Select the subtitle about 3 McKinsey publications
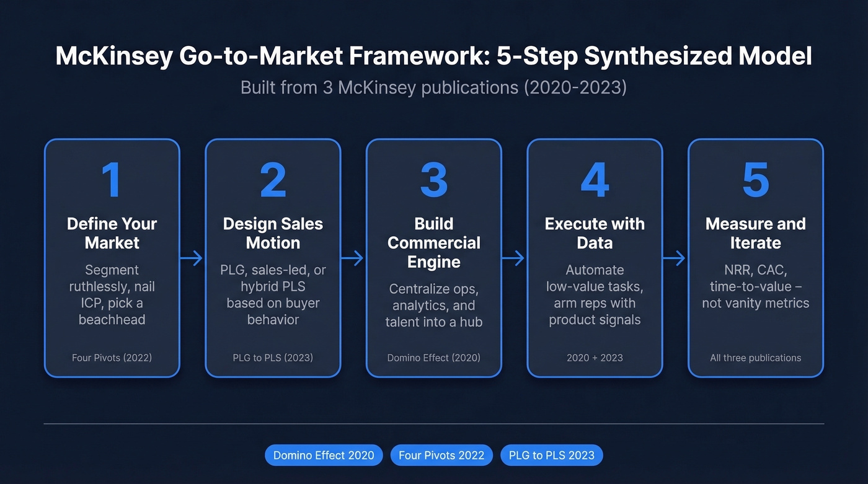868x484 pixels. click(x=434, y=87)
